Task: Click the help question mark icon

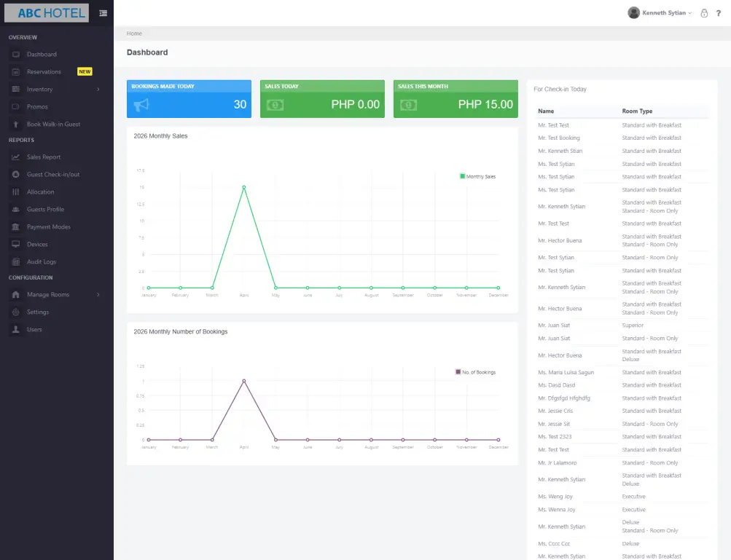Action: (719, 13)
